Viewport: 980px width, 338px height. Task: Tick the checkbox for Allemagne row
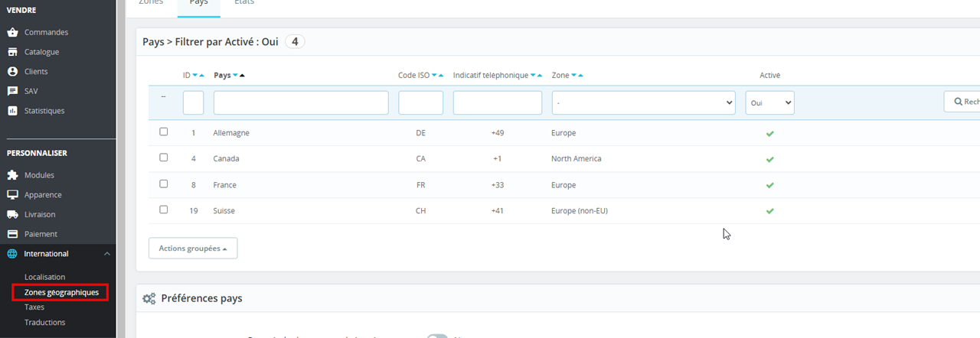(x=163, y=132)
